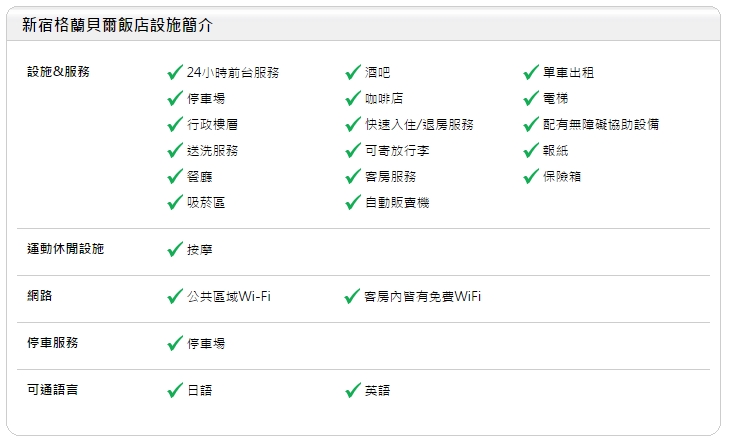
Task: Click the checkmark beside 保險箱
Action: click(x=532, y=176)
